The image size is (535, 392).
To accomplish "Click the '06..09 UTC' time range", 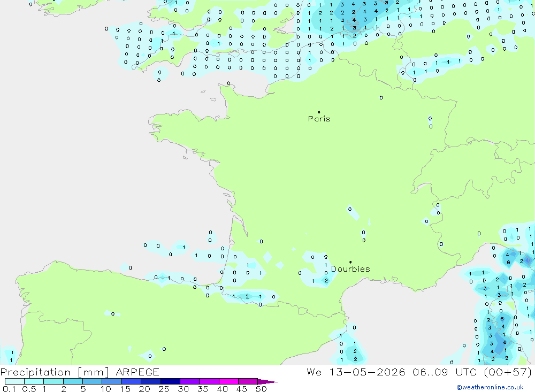I will tap(445, 372).
